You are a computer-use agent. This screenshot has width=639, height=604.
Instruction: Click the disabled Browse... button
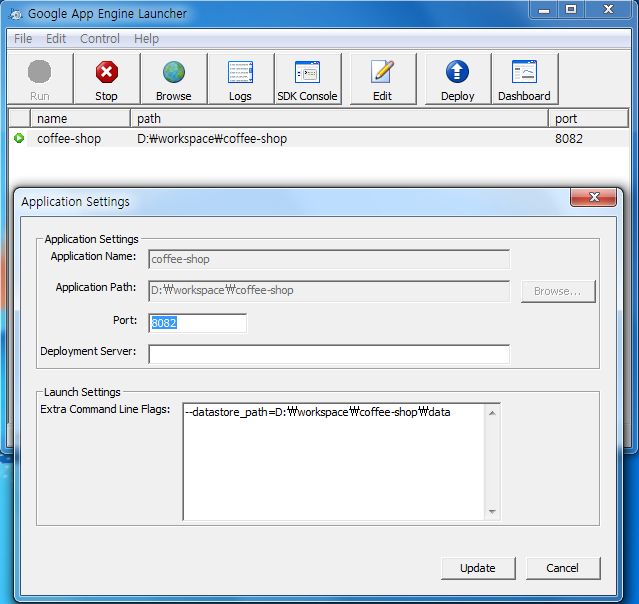pyautogui.click(x=557, y=291)
